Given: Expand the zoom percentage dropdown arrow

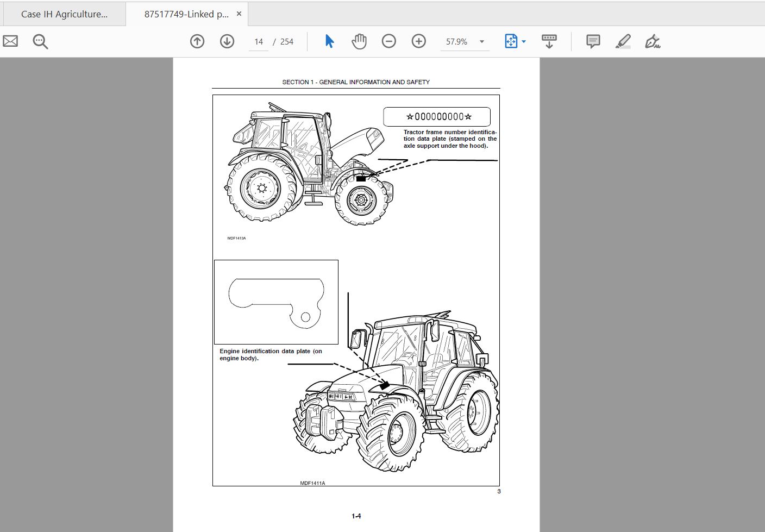Looking at the screenshot, I should (481, 42).
